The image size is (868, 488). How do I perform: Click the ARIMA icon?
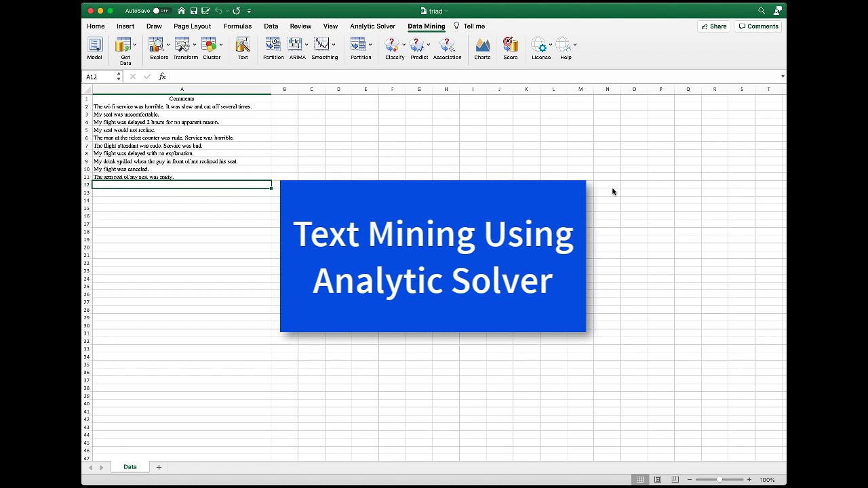296,45
